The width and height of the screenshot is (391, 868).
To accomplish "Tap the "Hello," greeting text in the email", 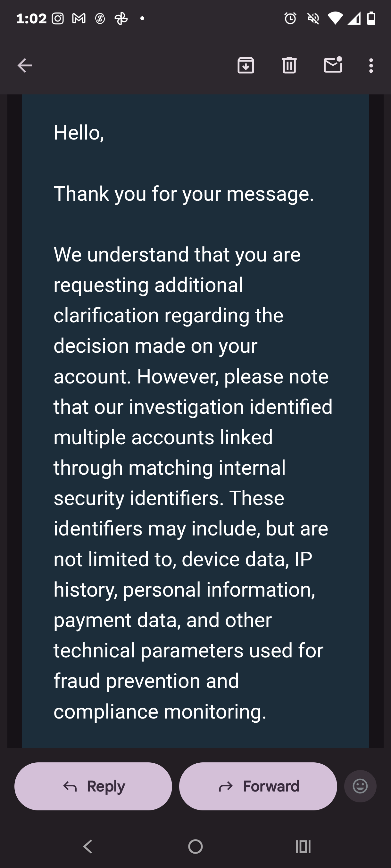I will [79, 133].
